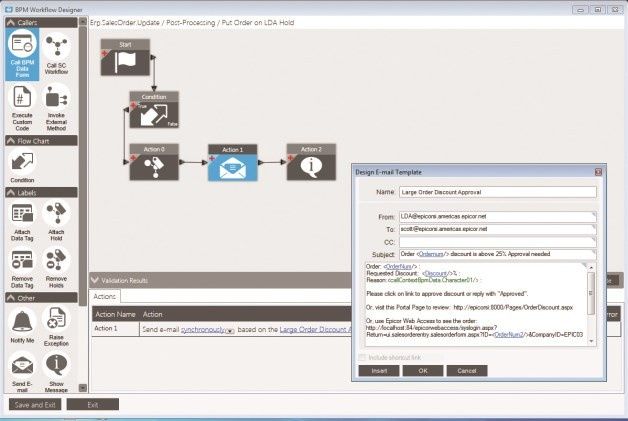Collapse the Other section
This screenshot has width=628, height=421.
pyautogui.click(x=11, y=298)
